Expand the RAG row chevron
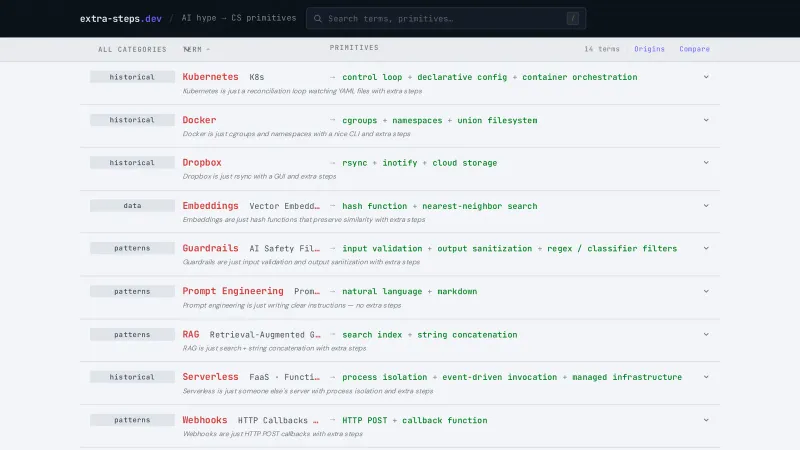This screenshot has width=800, height=450. tap(706, 335)
